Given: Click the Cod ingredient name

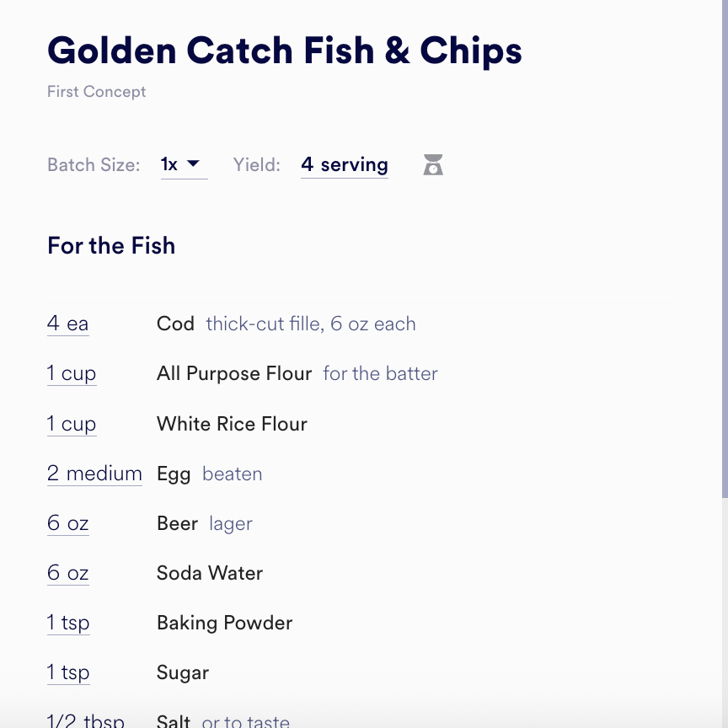Looking at the screenshot, I should point(175,324).
